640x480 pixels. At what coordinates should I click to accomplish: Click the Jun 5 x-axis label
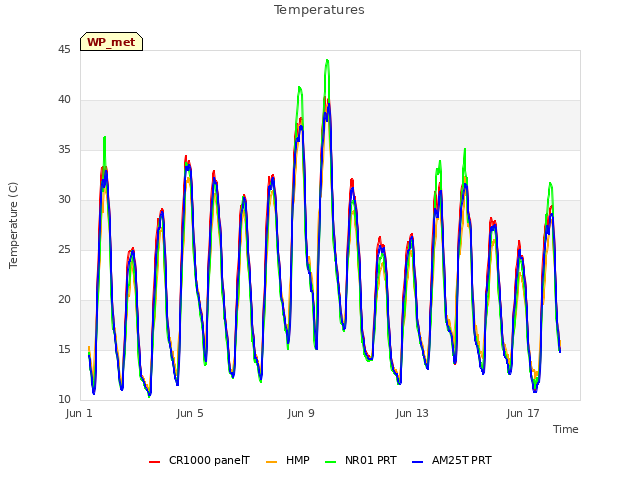(x=190, y=413)
